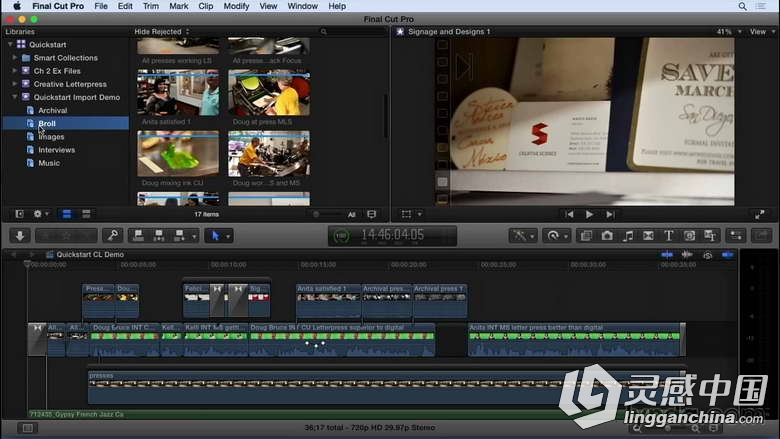Open the Mark menu
This screenshot has height=439, width=780.
coord(179,6)
